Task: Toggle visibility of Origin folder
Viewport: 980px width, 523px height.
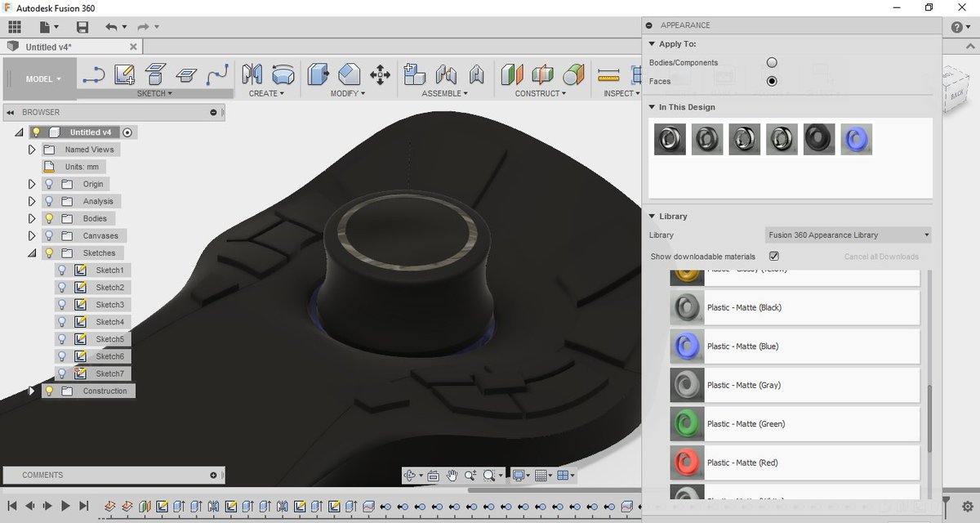Action: pos(49,184)
